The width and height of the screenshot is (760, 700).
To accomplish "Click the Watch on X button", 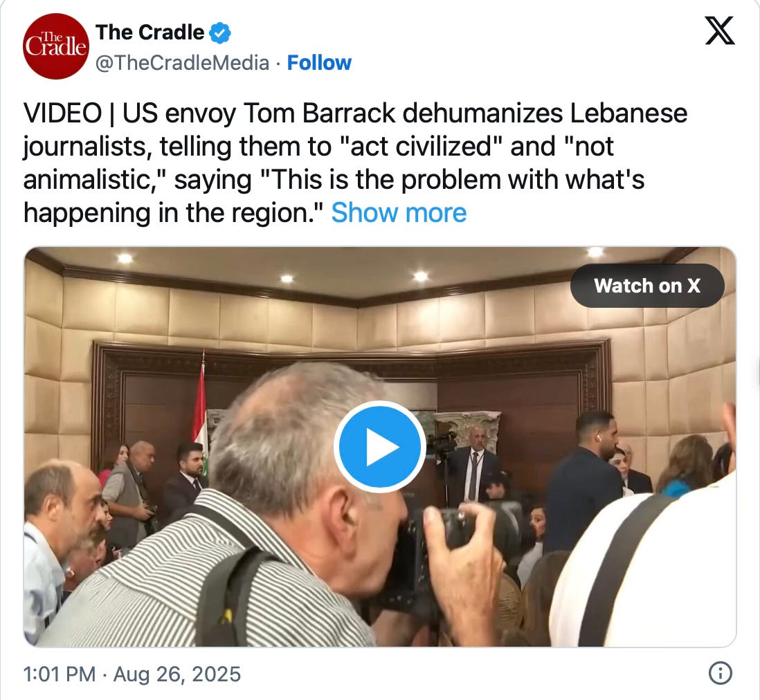I will [x=647, y=286].
